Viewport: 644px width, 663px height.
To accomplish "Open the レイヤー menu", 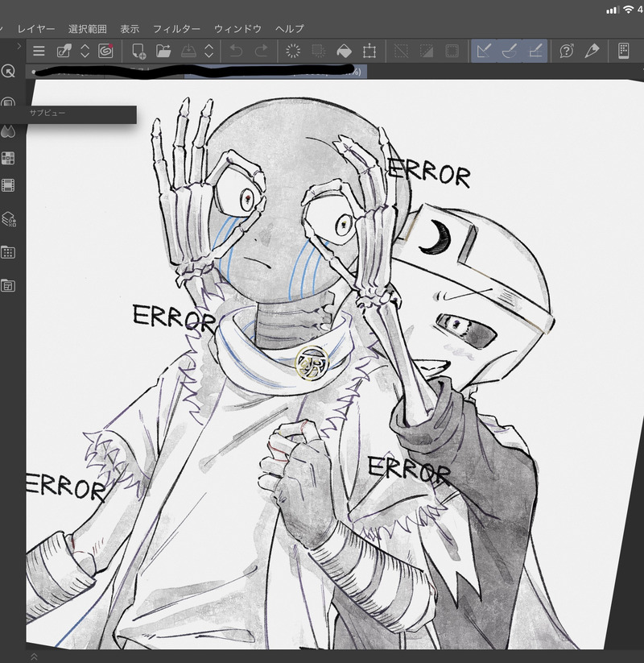I will tap(36, 29).
